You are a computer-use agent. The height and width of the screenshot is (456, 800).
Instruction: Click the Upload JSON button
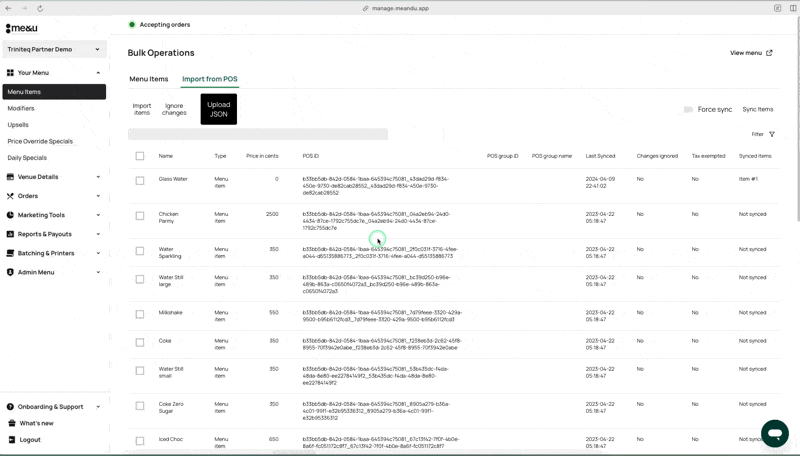(218, 109)
